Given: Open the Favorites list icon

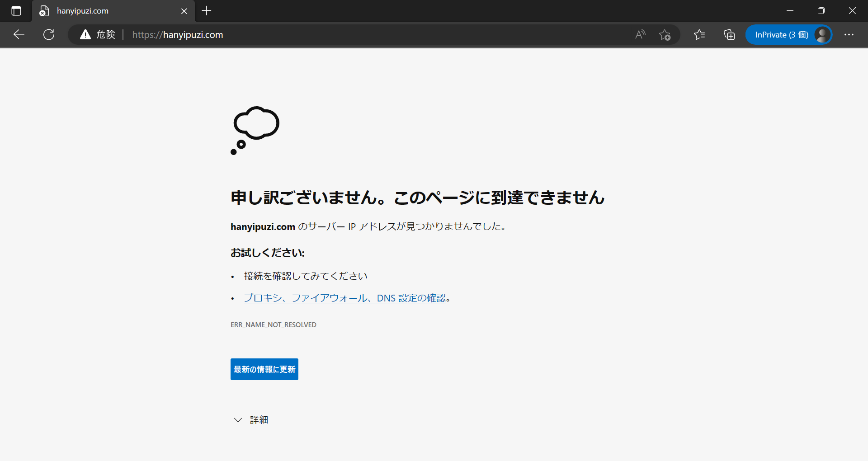Looking at the screenshot, I should click(x=699, y=35).
